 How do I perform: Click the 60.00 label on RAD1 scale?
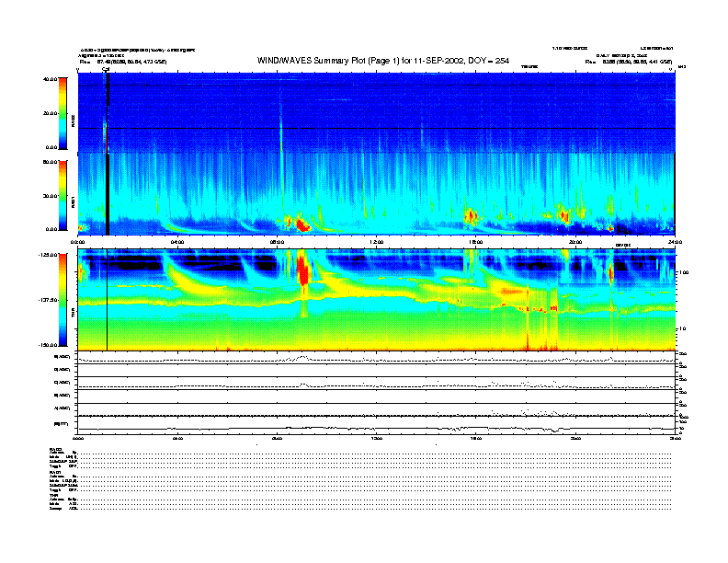pyautogui.click(x=50, y=162)
